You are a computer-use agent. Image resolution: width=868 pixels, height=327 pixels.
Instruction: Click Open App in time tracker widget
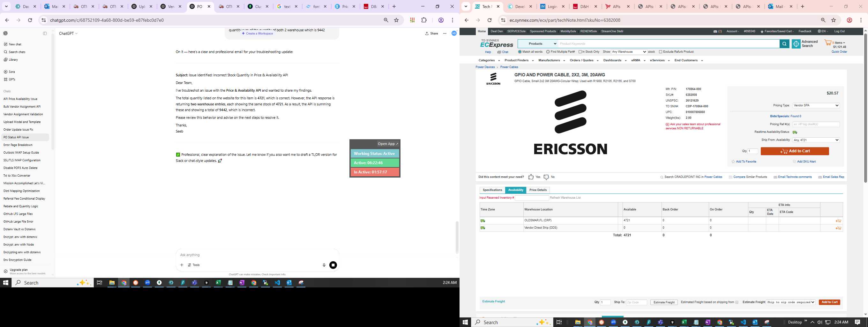pyautogui.click(x=388, y=144)
